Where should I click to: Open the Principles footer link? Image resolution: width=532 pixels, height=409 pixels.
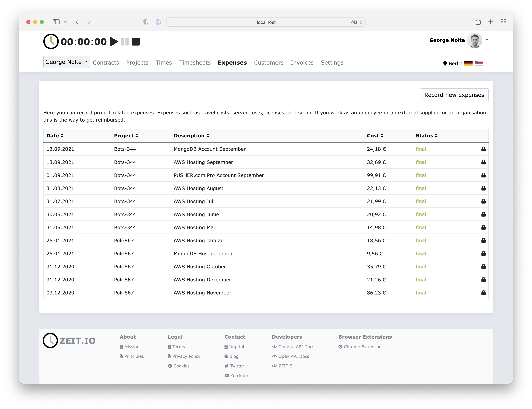pyautogui.click(x=132, y=356)
